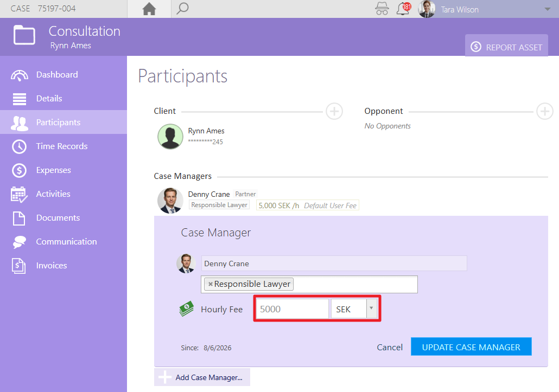
Task: Click the case number 75197-004
Action: pos(56,9)
